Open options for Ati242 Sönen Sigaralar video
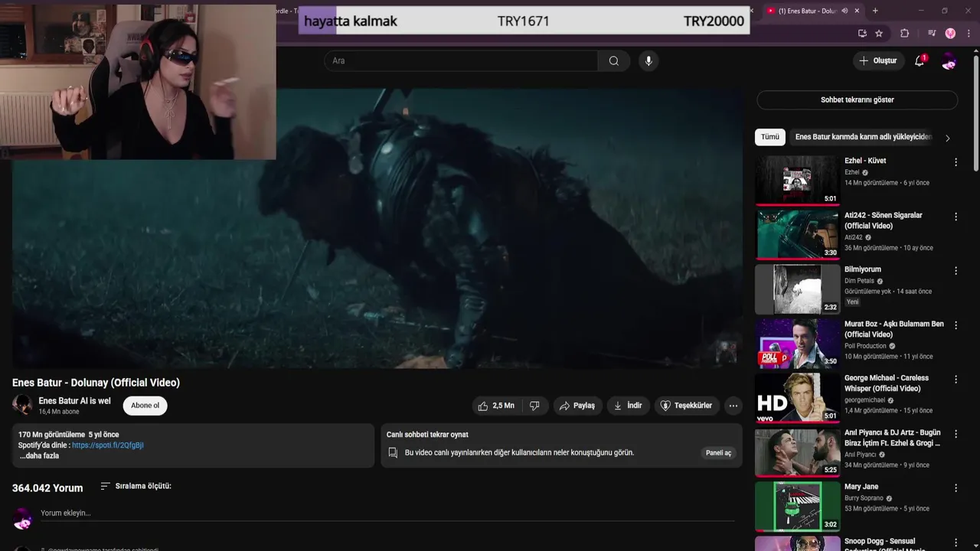 point(955,217)
